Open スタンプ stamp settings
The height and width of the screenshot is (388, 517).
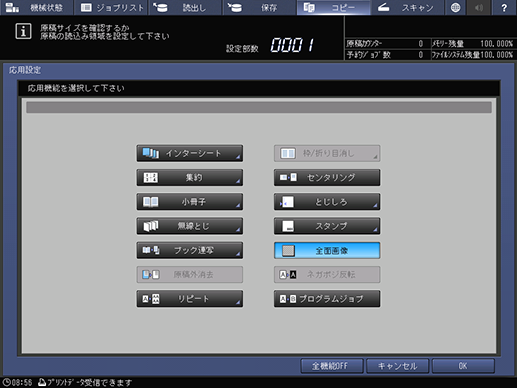[327, 226]
